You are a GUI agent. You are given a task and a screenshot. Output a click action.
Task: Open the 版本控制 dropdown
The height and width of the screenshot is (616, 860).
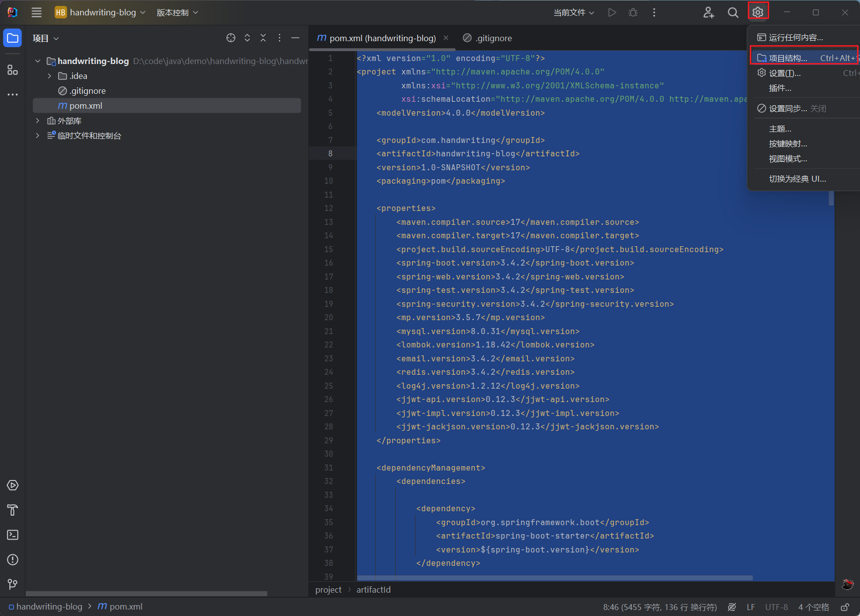coord(177,12)
